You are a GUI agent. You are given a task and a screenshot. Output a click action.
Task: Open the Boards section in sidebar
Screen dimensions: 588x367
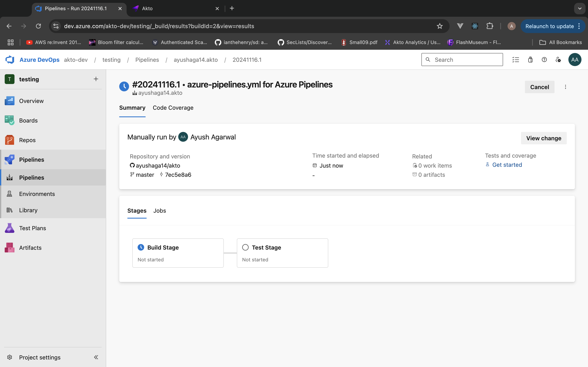[x=28, y=120]
